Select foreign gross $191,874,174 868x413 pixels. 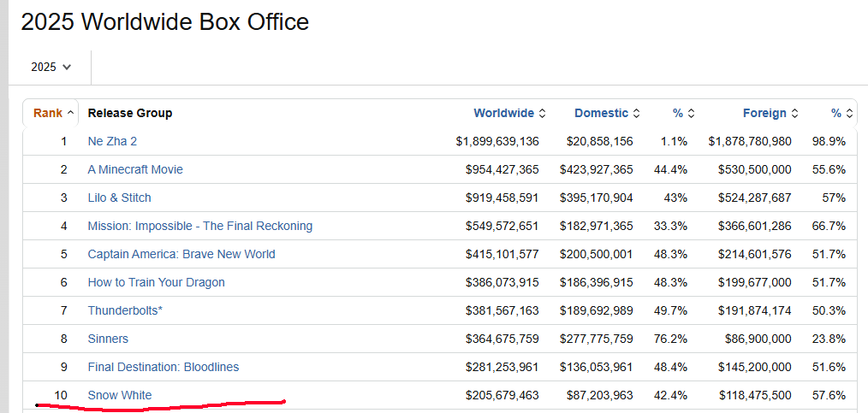[x=754, y=310]
